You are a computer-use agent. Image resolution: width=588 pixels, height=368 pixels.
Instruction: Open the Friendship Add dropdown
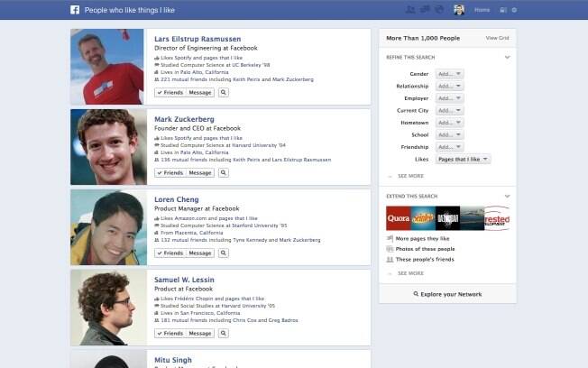pyautogui.click(x=450, y=147)
